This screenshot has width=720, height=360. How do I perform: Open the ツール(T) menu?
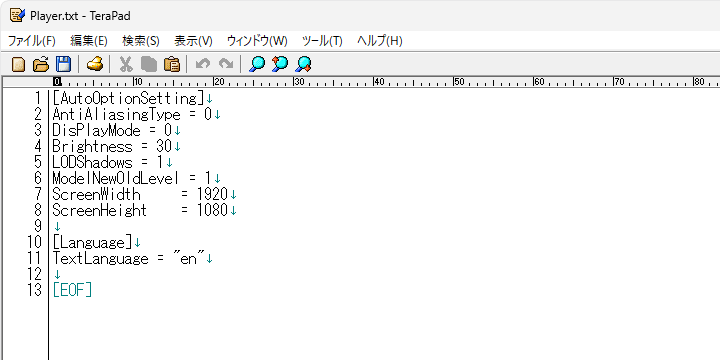click(x=322, y=41)
